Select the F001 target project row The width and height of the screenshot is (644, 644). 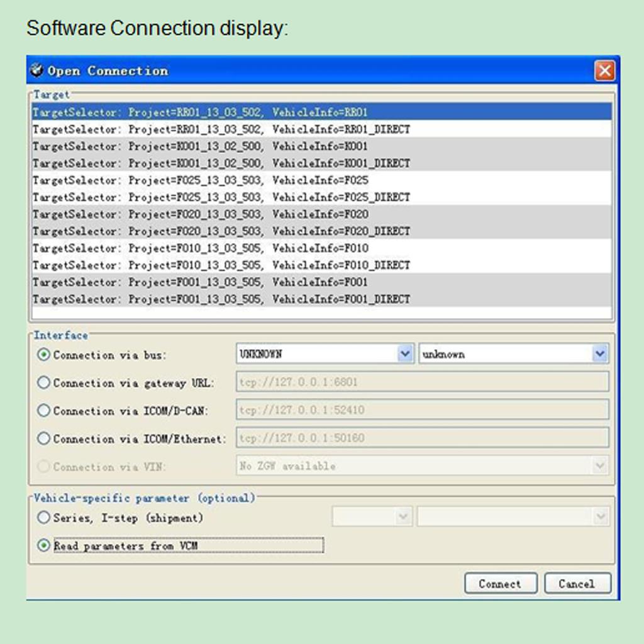tap(200, 282)
